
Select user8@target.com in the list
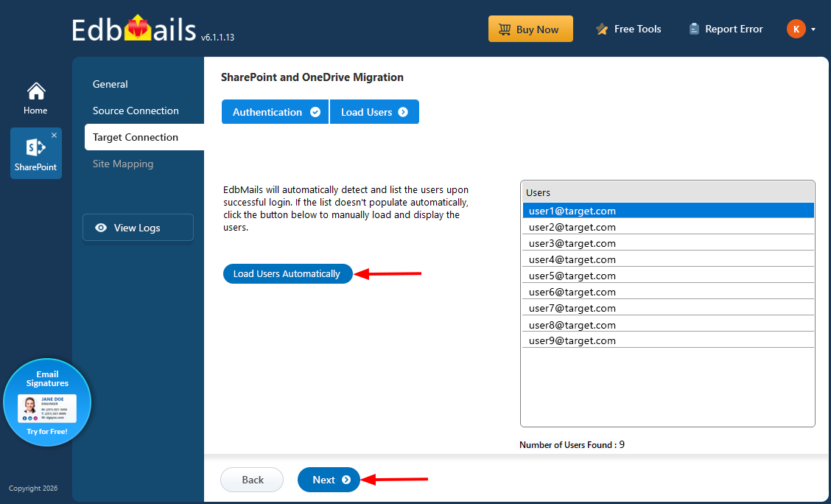667,324
